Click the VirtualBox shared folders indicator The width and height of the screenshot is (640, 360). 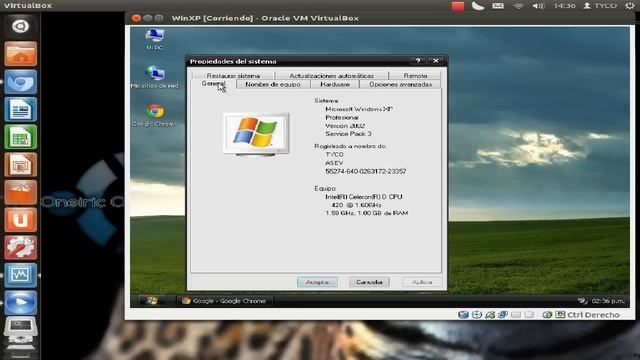pos(516,315)
